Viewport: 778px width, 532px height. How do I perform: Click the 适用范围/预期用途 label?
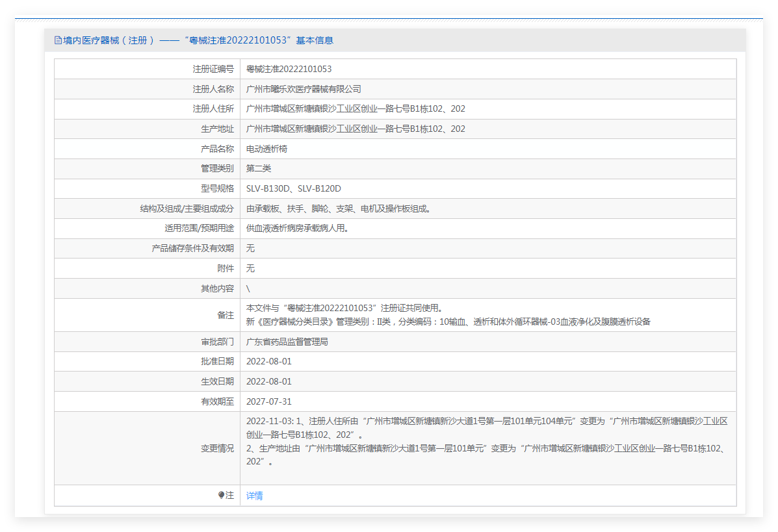200,228
